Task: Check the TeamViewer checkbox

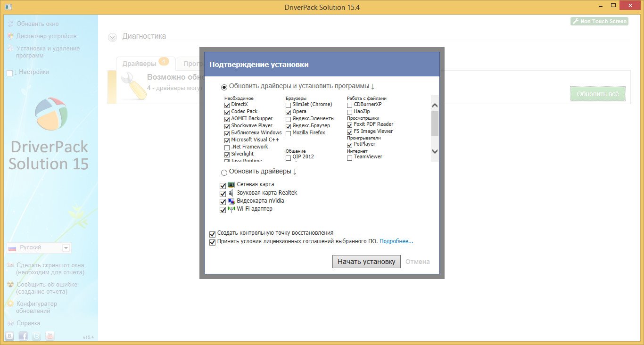Action: coord(350,158)
